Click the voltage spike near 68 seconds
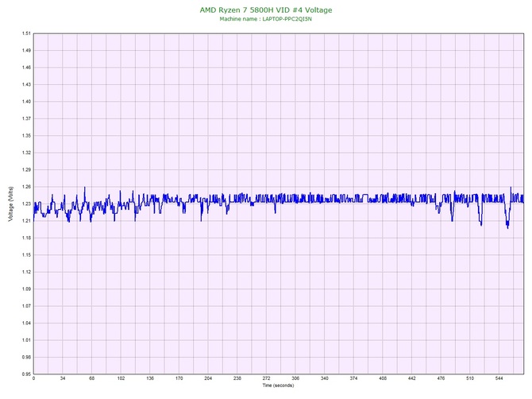 (85, 189)
